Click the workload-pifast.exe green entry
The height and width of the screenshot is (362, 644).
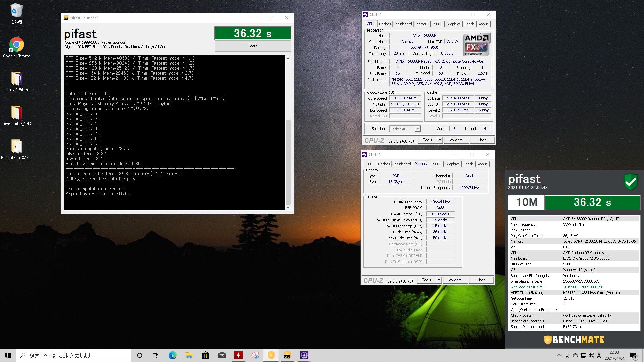click(526, 287)
